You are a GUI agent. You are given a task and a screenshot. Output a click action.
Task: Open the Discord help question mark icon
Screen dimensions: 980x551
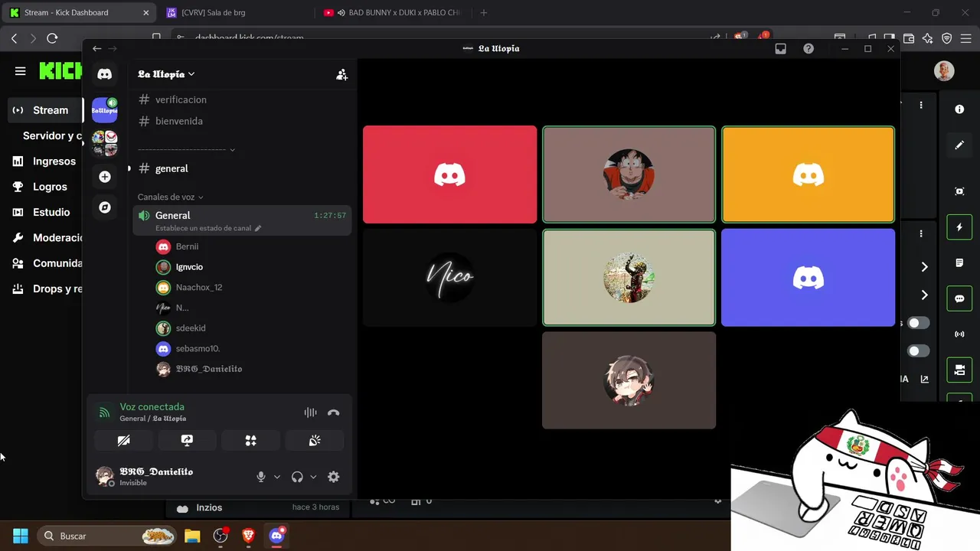pyautogui.click(x=808, y=48)
